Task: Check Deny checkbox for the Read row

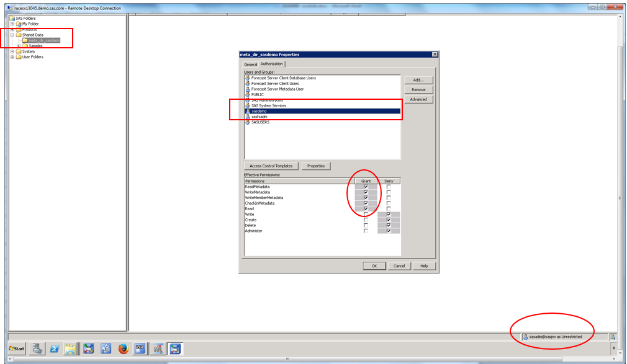Action: 388,209
